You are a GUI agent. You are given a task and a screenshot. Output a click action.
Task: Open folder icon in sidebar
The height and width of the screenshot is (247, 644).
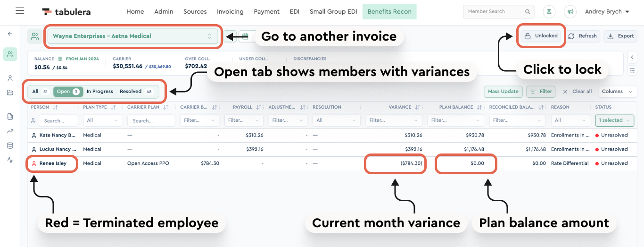[10, 93]
